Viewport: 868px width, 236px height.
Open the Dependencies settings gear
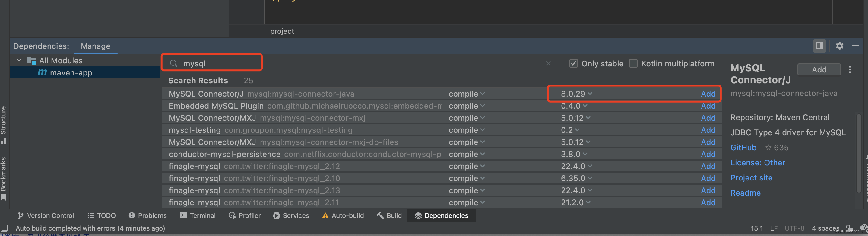tap(839, 46)
